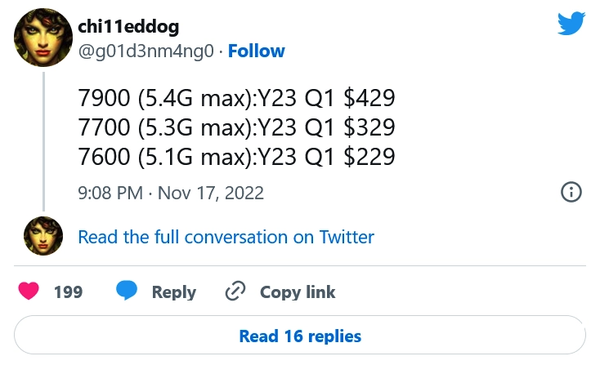This screenshot has height=365, width=600.
Task: Click the 7600 (5.1G max) tweet line
Action: (x=236, y=157)
